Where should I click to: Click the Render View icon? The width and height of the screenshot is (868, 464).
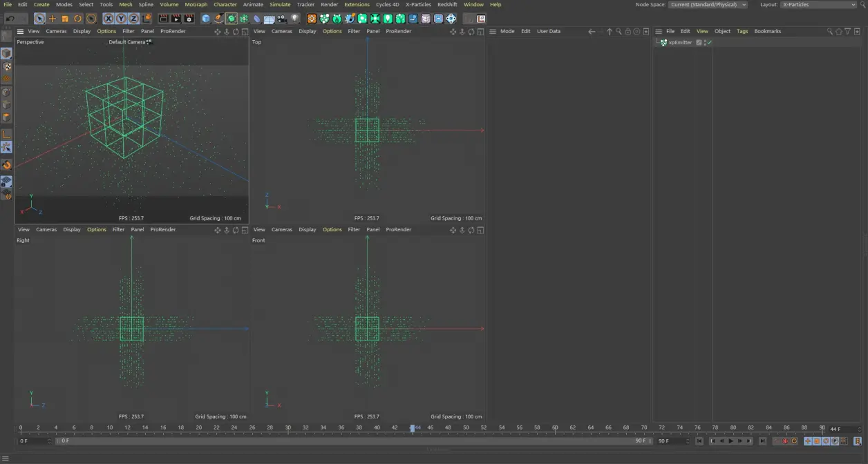pos(162,19)
